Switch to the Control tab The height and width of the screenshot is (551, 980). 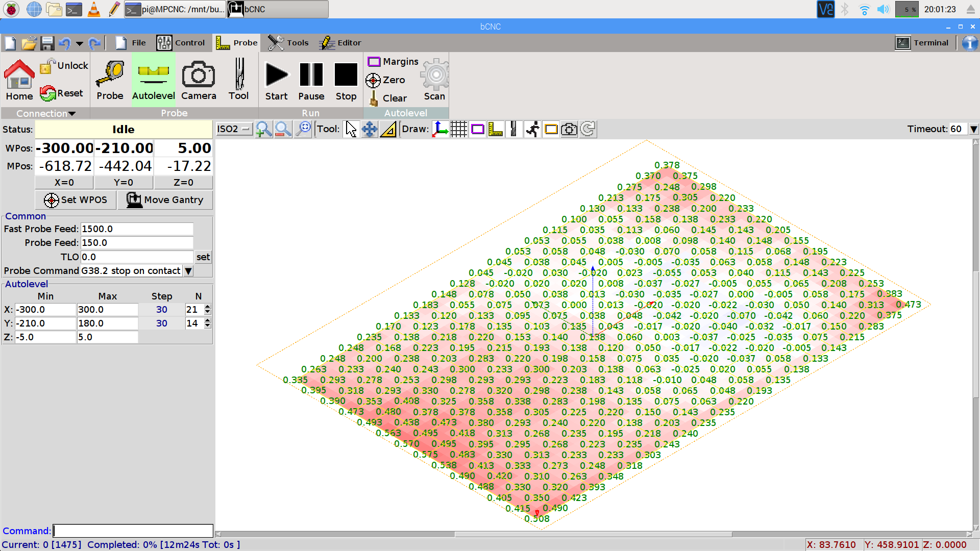(x=181, y=43)
